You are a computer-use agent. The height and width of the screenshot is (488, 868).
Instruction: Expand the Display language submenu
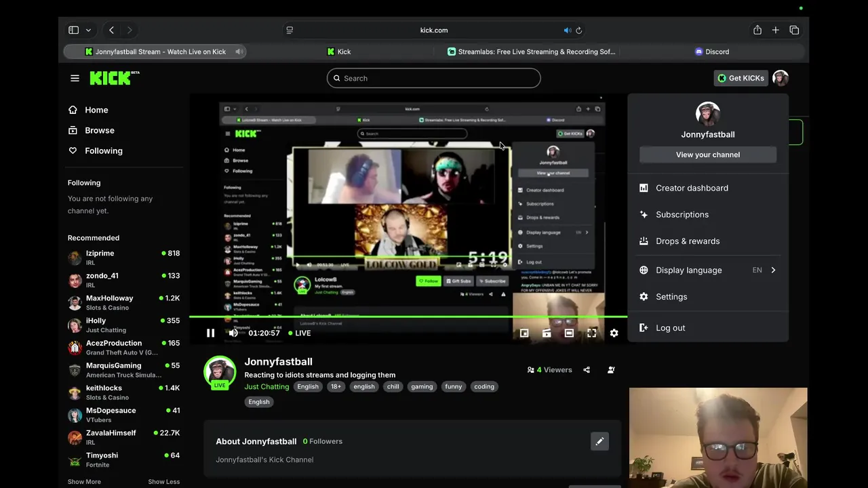(x=708, y=270)
